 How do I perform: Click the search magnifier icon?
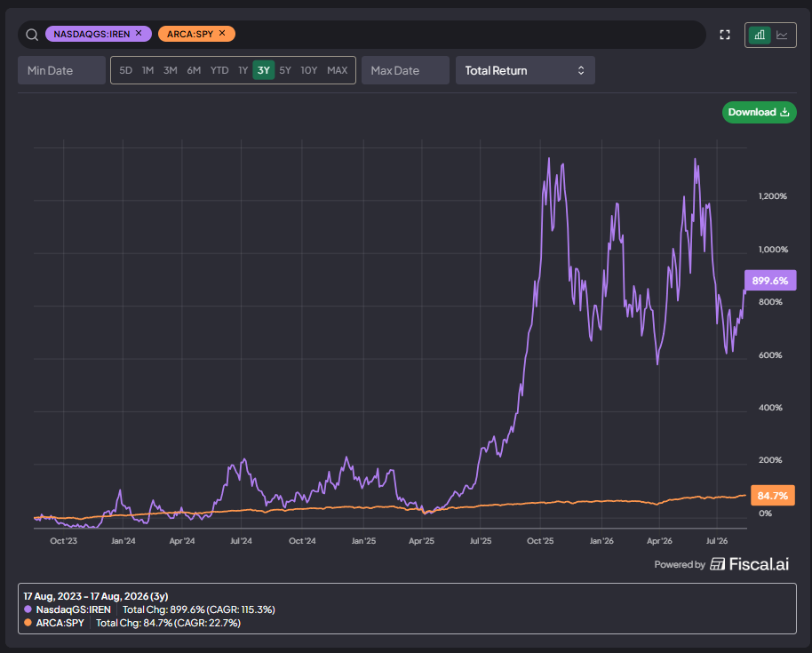tap(32, 35)
